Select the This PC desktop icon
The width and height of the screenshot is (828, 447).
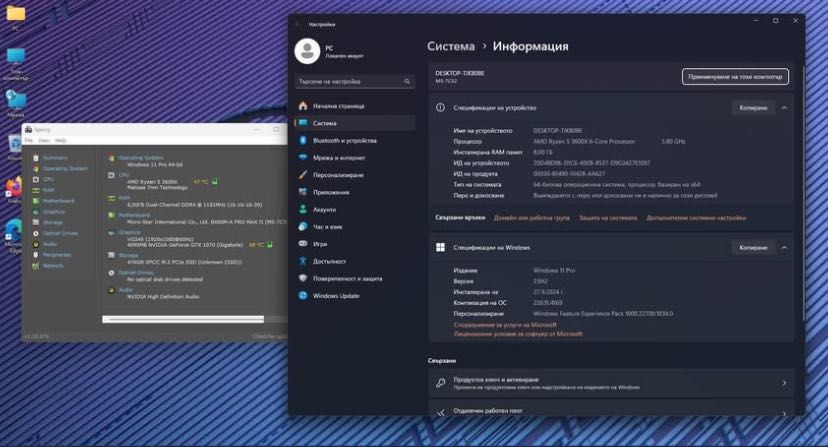click(16, 57)
